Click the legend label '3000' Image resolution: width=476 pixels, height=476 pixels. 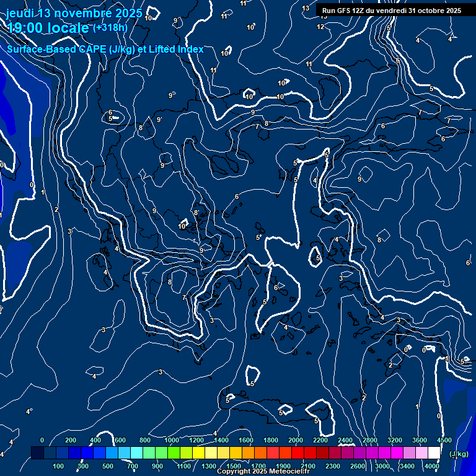tap(382, 466)
